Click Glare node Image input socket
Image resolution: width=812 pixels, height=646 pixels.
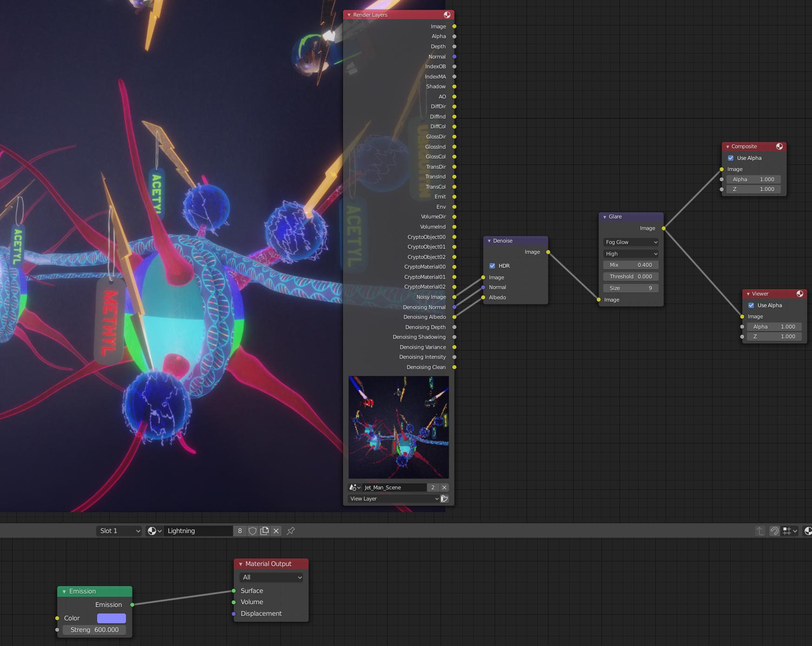(x=599, y=300)
